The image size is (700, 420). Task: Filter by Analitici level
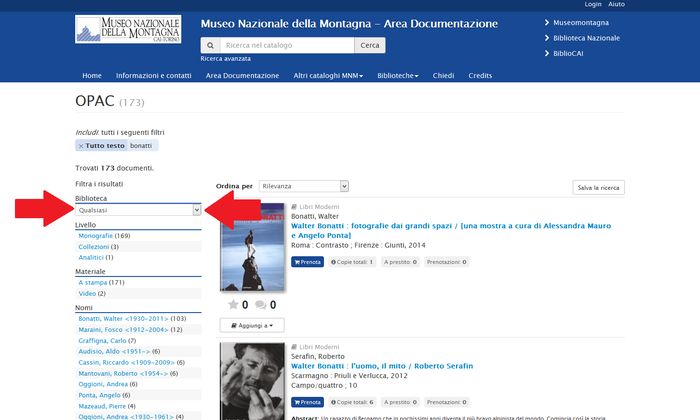coord(91,258)
